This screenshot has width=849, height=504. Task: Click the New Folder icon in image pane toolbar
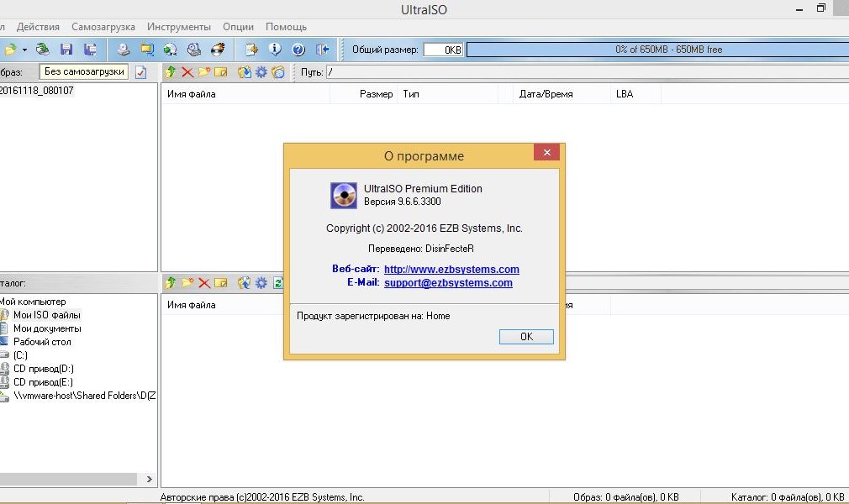204,72
